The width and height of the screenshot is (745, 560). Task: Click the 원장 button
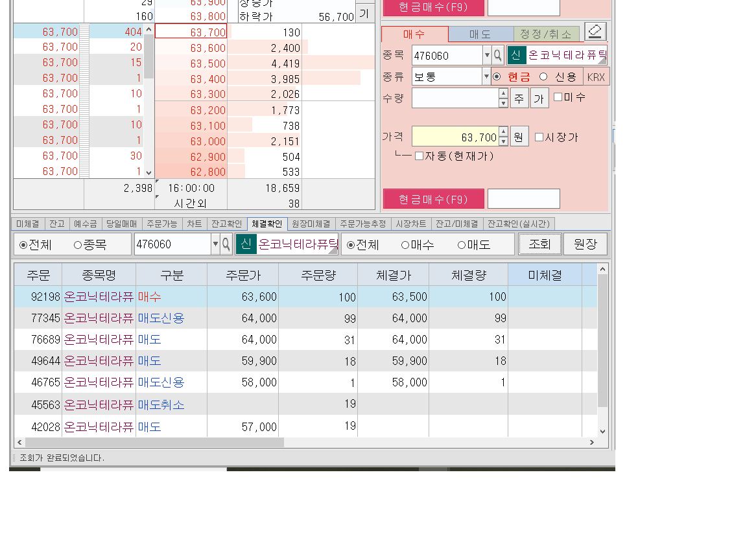point(585,244)
